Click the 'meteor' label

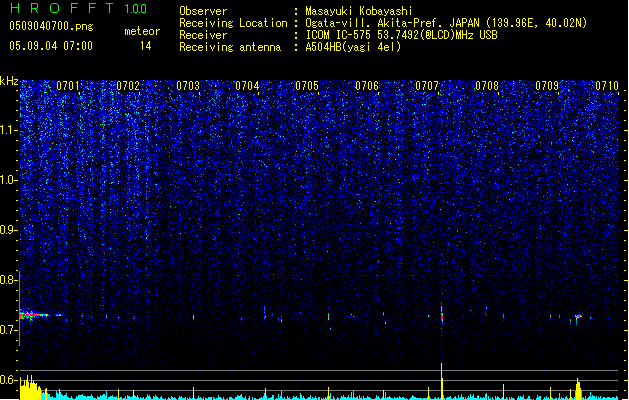click(x=142, y=31)
